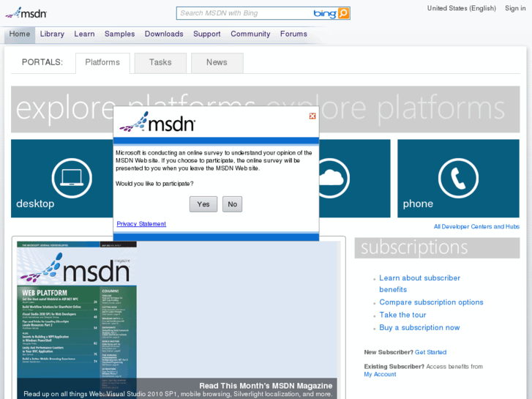Open Learn about subscriber benefits link
Screen dimensions: 532x399
[x=420, y=283]
